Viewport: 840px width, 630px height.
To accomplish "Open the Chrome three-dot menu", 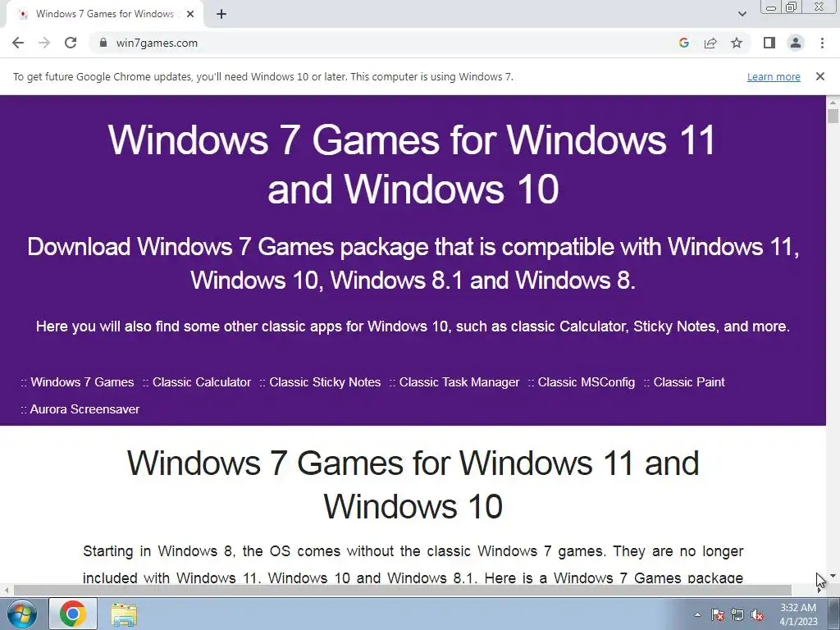I will click(822, 43).
